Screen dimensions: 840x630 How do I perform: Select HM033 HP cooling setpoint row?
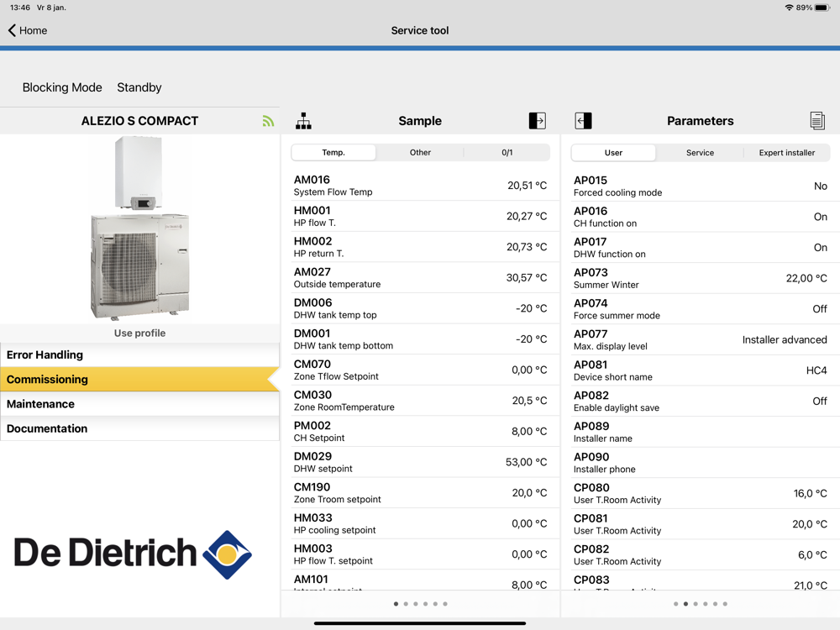click(x=421, y=523)
